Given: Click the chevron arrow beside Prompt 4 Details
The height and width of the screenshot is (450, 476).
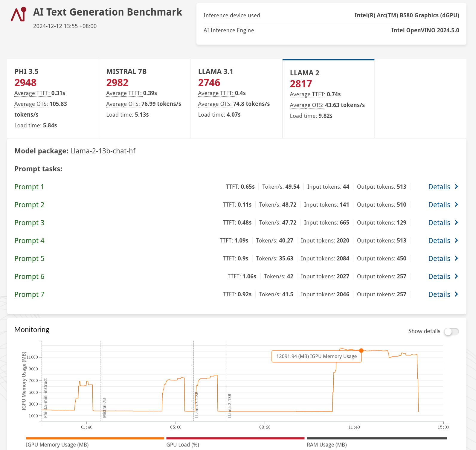Looking at the screenshot, I should (456, 240).
